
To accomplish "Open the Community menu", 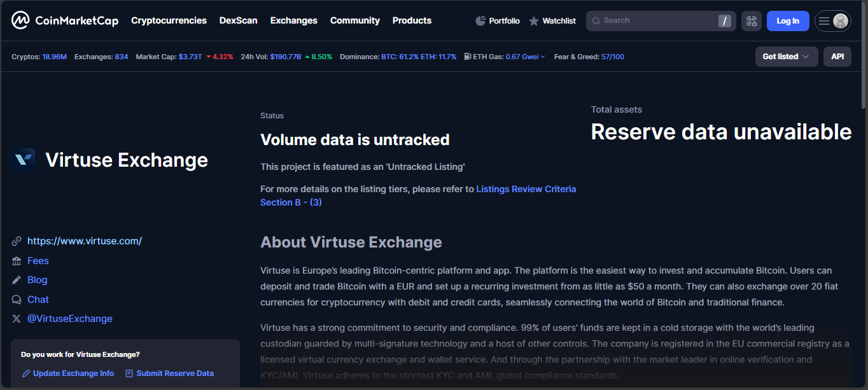I will pyautogui.click(x=355, y=20).
